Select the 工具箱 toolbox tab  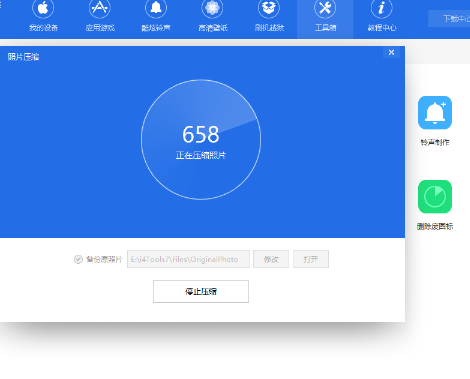point(325,18)
